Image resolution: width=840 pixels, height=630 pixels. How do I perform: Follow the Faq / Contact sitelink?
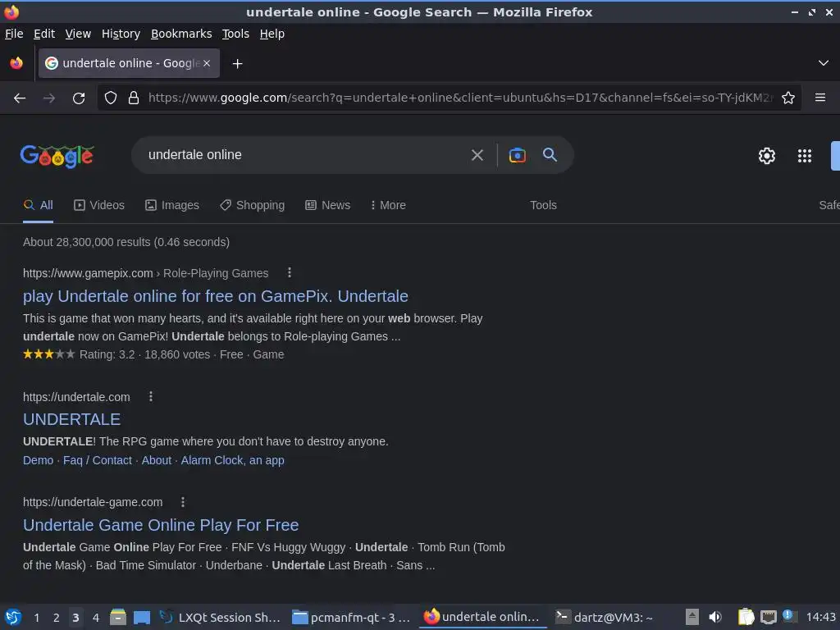[98, 460]
